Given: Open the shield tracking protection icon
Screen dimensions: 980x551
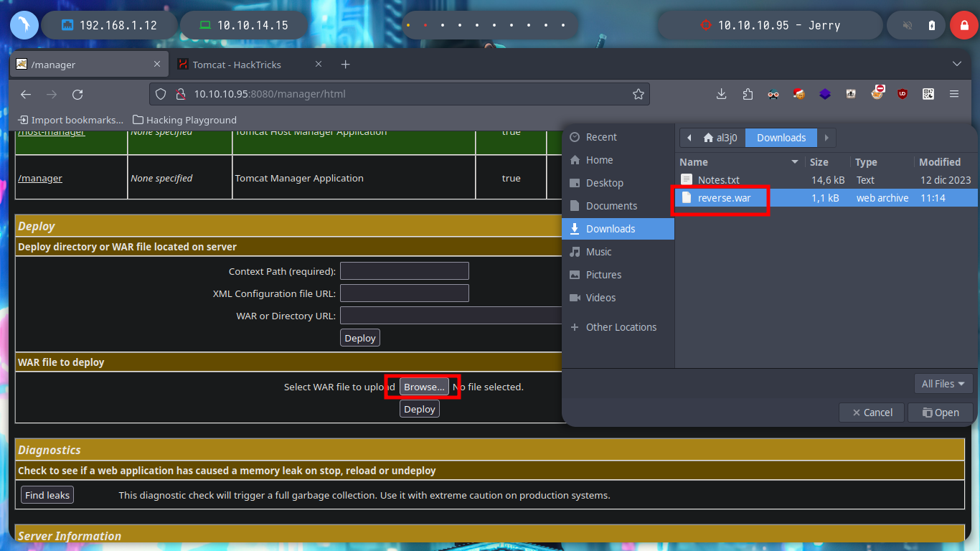Looking at the screenshot, I should (x=161, y=94).
